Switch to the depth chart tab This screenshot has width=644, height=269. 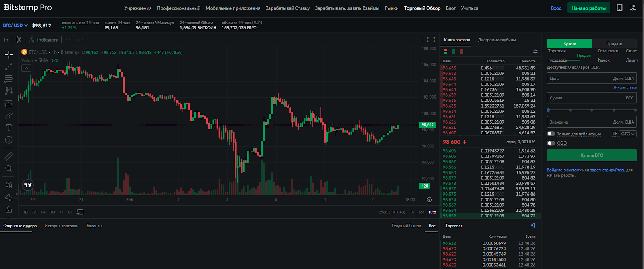(497, 40)
